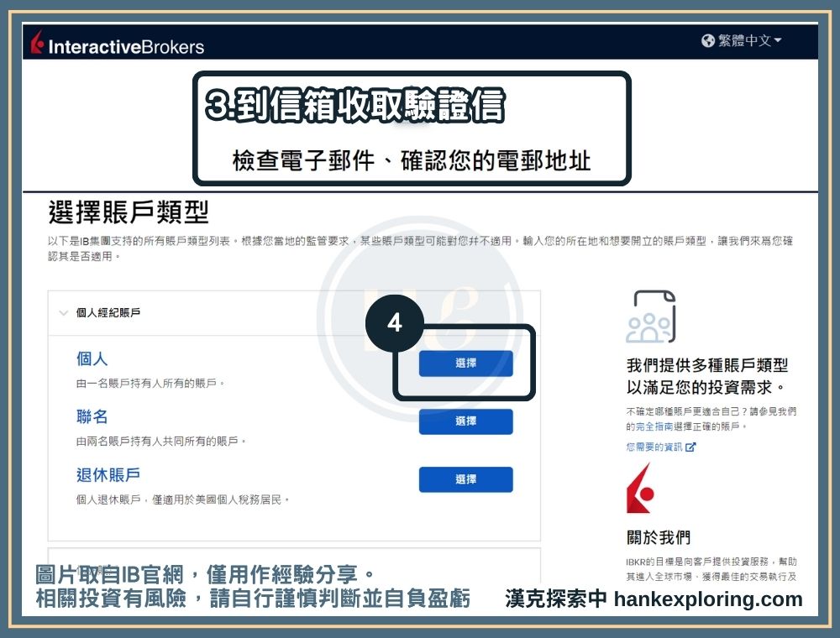840x638 pixels.
Task: Click the Interactive Brokers logo
Action: point(118,44)
